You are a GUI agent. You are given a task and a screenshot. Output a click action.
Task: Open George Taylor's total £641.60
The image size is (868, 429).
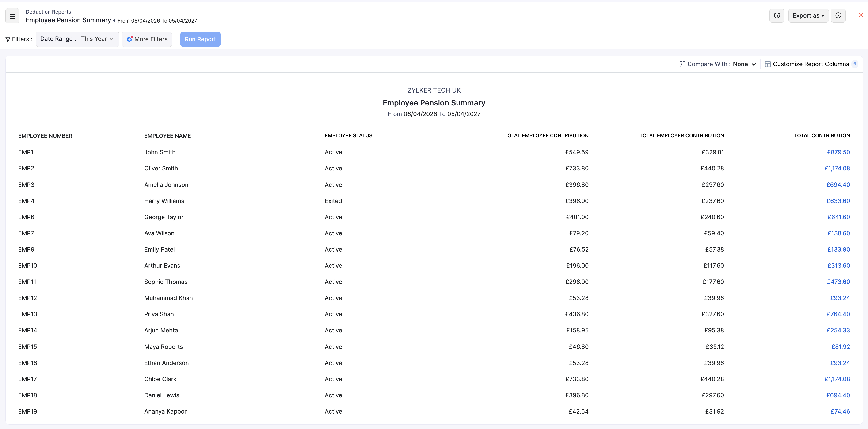(x=839, y=217)
